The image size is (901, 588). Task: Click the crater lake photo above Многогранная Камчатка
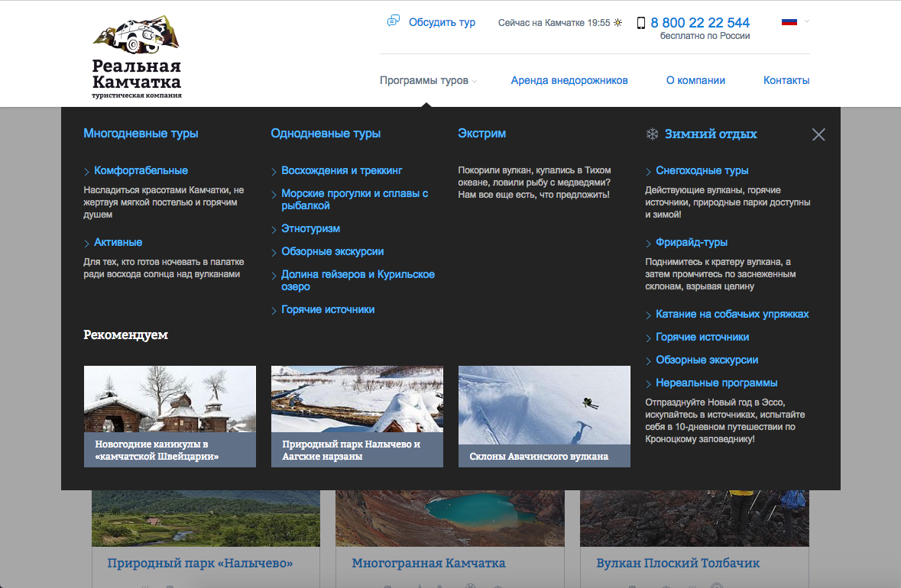tap(450, 518)
